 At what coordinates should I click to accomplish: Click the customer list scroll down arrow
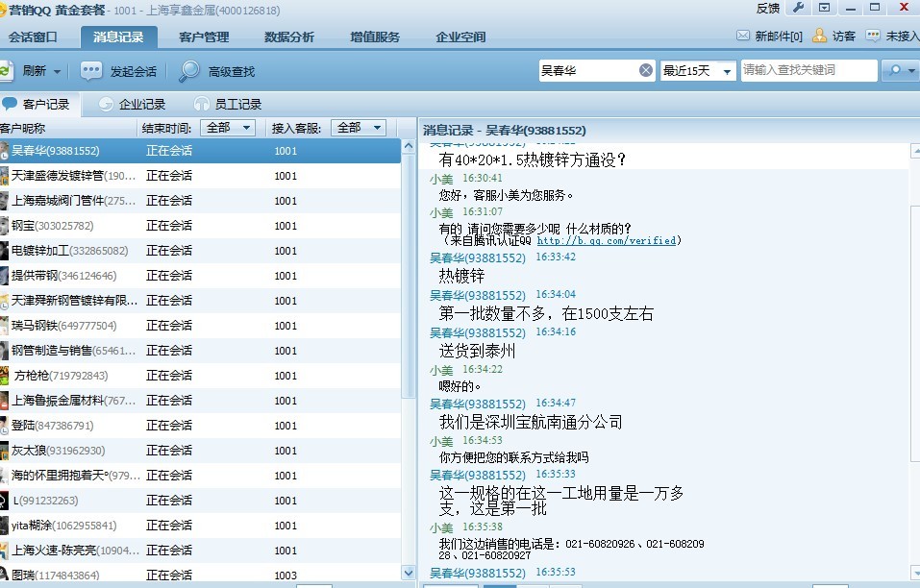pyautogui.click(x=409, y=573)
